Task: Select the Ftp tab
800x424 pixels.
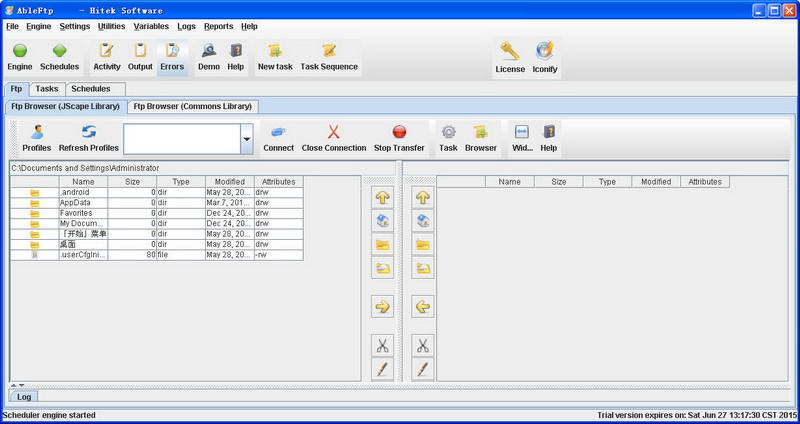Action: point(16,89)
